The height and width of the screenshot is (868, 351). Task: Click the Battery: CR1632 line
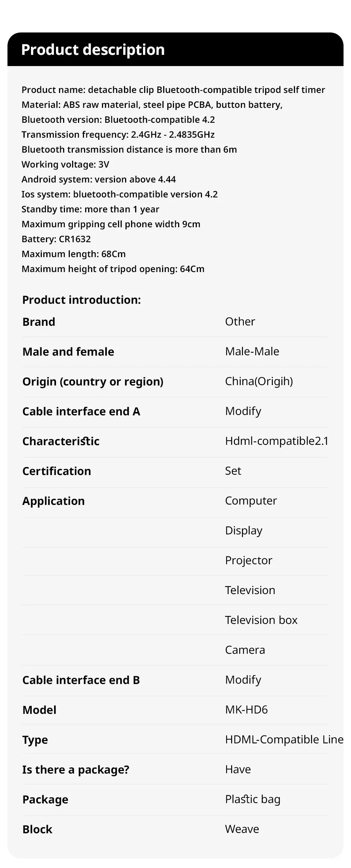pos(56,239)
